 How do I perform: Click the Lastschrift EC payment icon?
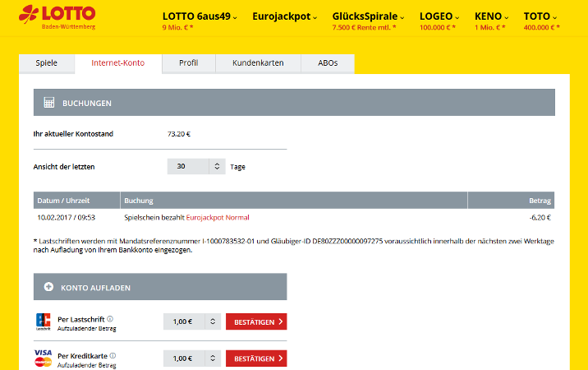(x=44, y=322)
